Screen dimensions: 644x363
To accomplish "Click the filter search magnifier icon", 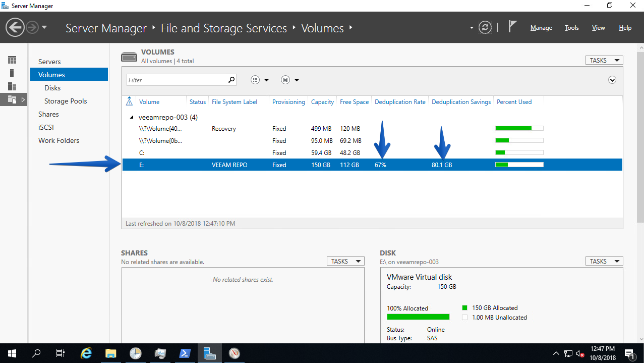I will point(231,80).
